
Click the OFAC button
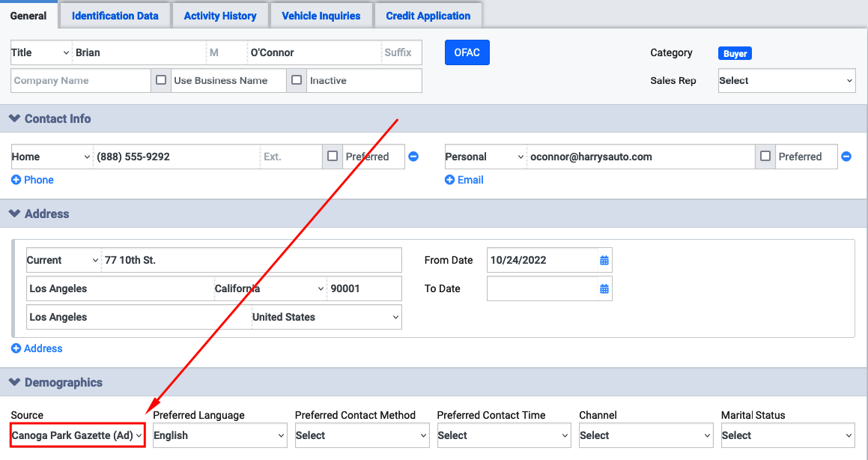pos(467,53)
